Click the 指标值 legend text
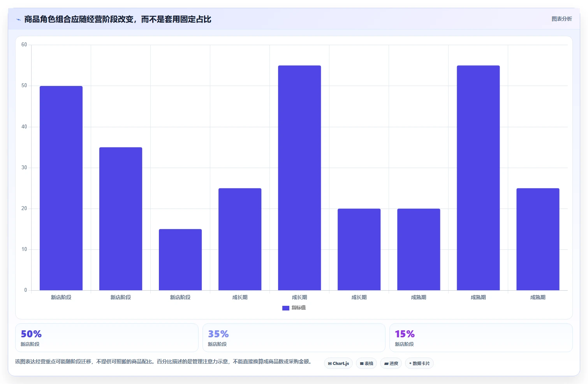588x384 pixels. click(x=299, y=308)
